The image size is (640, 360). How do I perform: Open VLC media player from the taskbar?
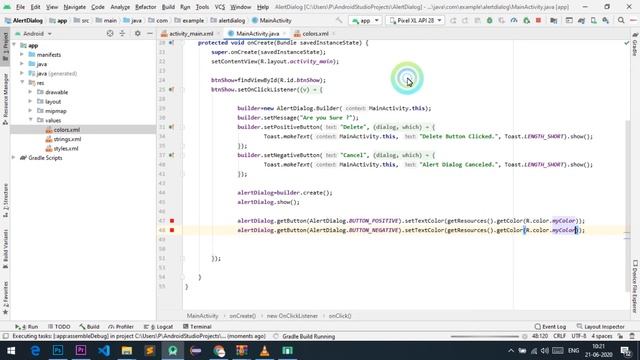click(264, 351)
